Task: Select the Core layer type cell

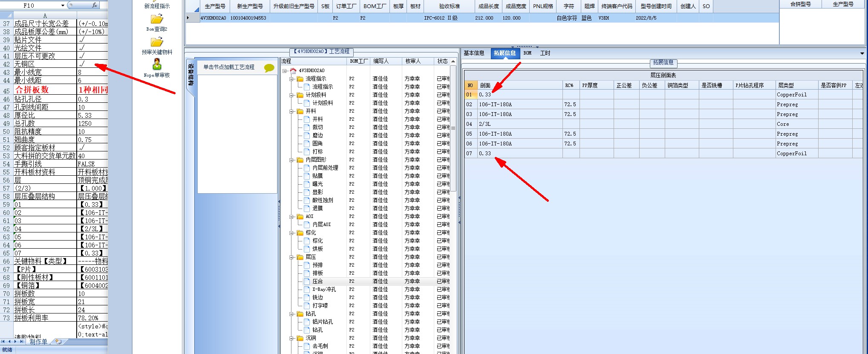Action: [797, 124]
